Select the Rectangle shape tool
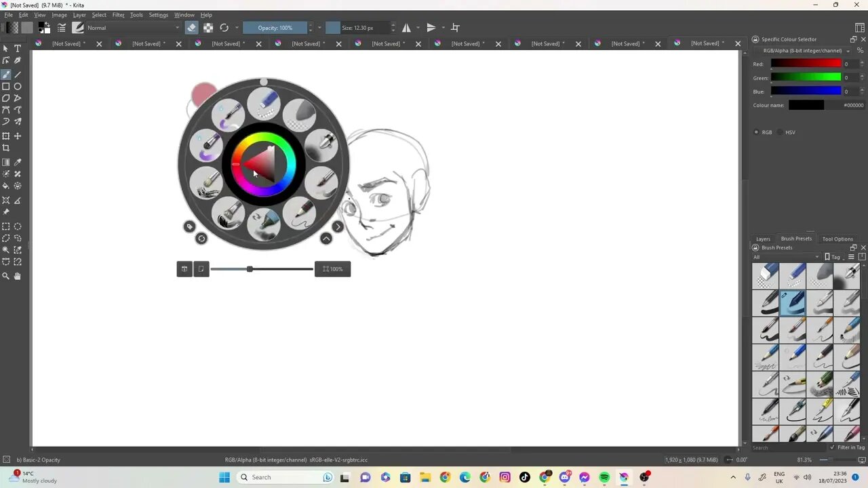 [x=6, y=87]
